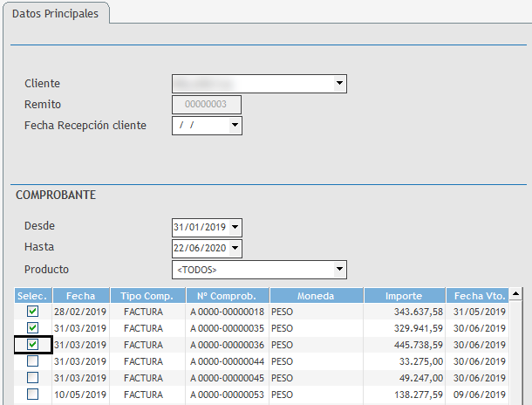Open the Producto combo box
The image size is (532, 405).
(x=339, y=270)
